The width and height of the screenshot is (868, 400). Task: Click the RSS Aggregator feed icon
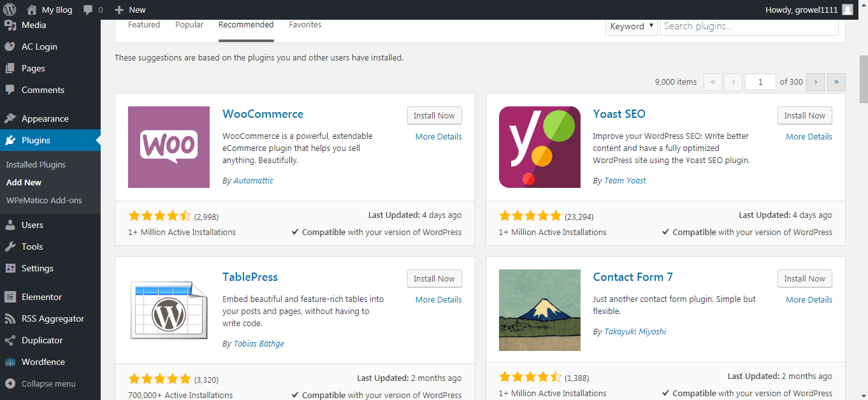point(10,318)
